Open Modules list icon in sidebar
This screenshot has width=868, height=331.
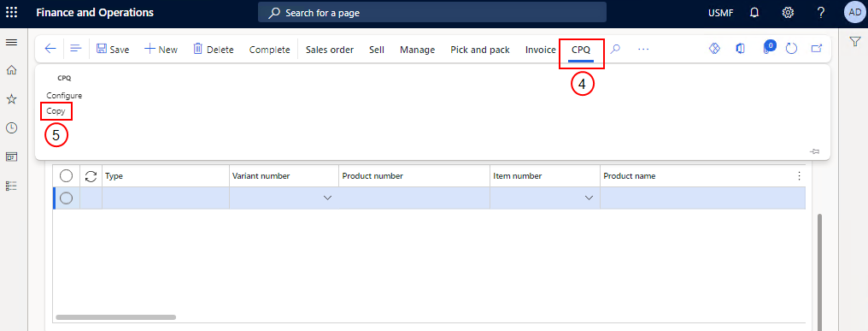click(11, 186)
